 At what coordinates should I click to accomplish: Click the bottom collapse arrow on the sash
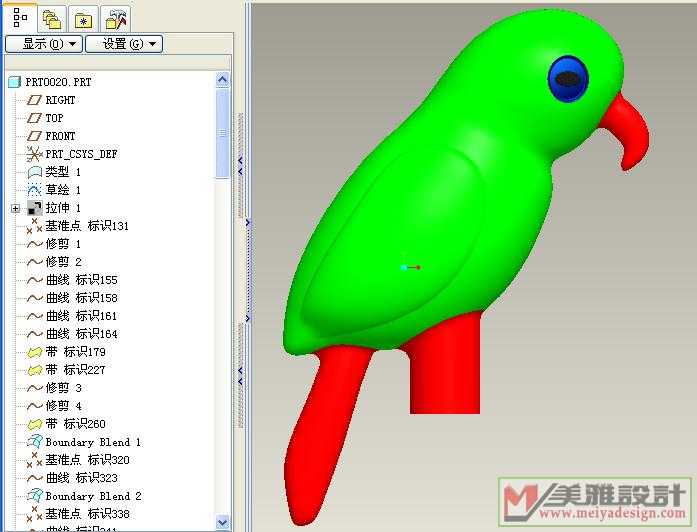point(240,376)
